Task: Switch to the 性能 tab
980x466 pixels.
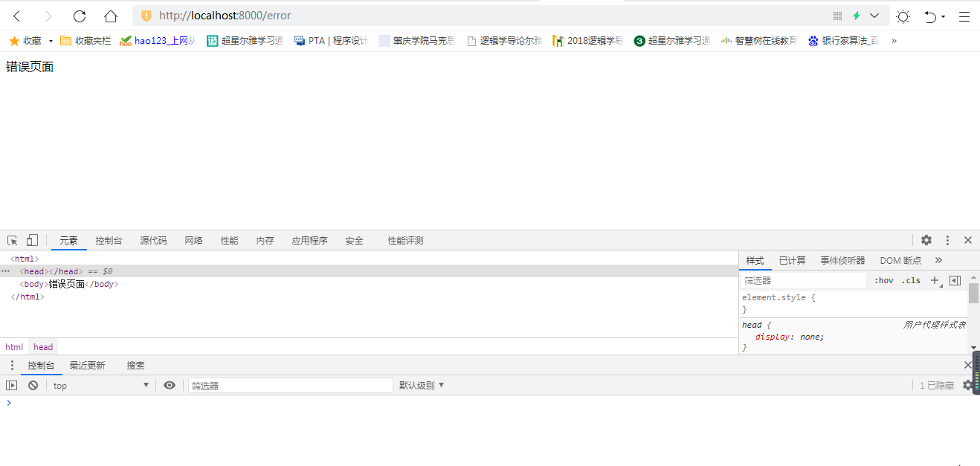Action: (229, 241)
